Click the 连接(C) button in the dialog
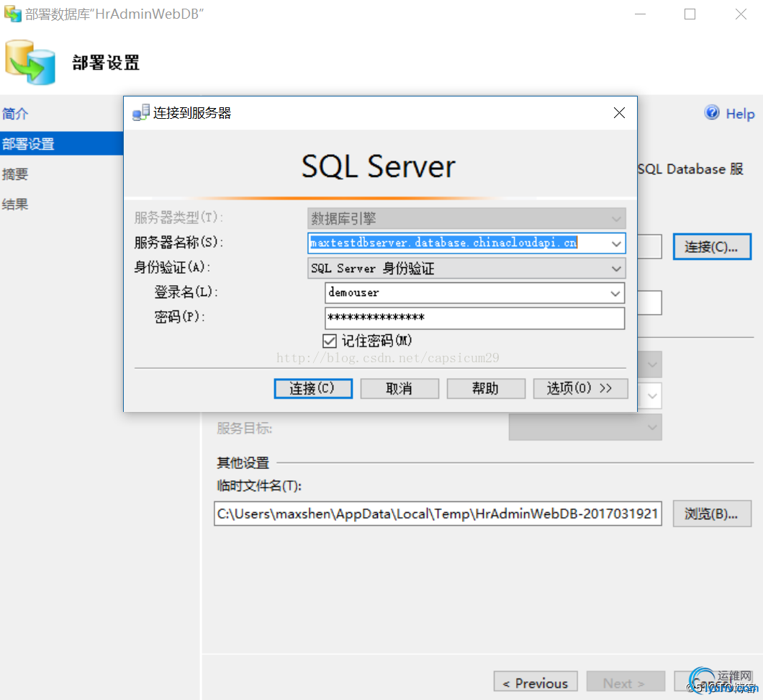 [313, 388]
